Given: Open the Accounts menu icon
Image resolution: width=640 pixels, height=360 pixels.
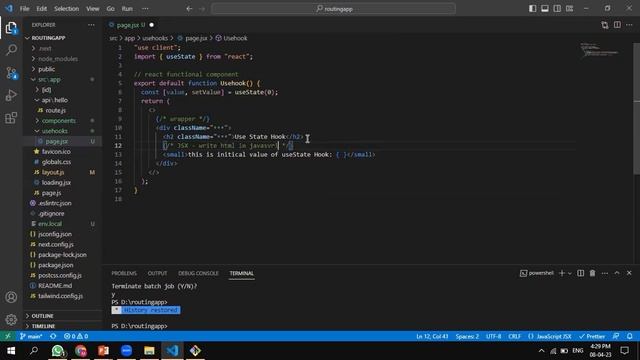Looking at the screenshot, I should tap(11, 297).
